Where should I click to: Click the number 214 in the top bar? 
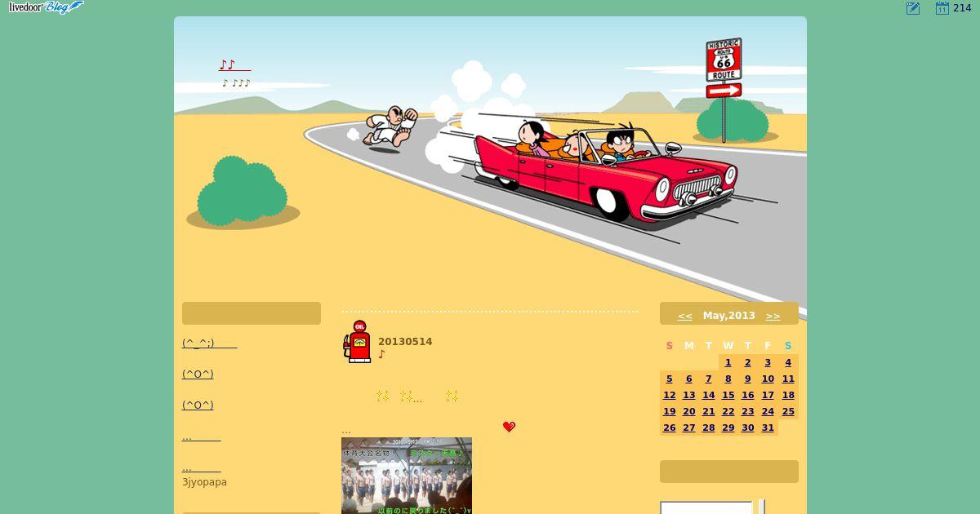(962, 8)
